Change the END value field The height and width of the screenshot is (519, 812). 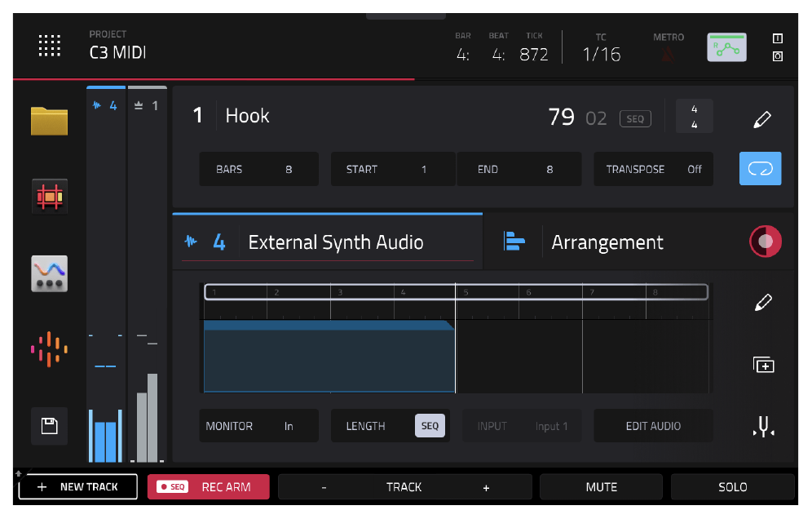[x=519, y=169]
